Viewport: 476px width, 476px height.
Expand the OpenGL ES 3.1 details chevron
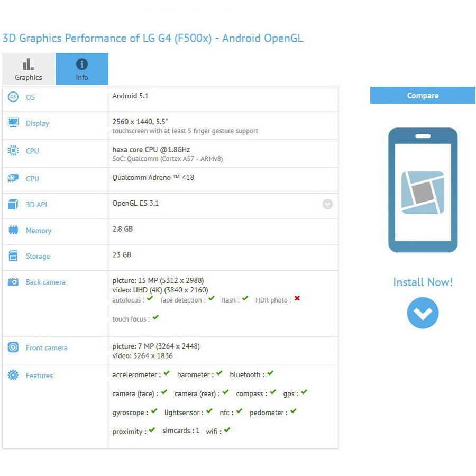(327, 204)
